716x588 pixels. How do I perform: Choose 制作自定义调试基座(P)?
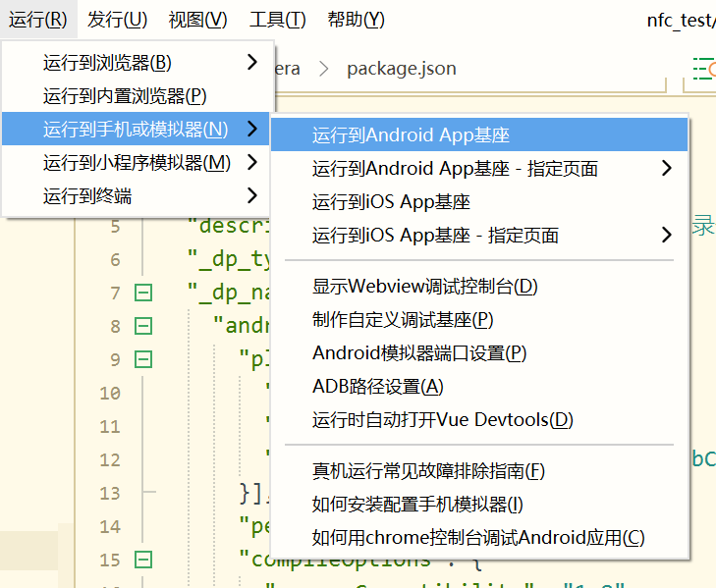(403, 320)
